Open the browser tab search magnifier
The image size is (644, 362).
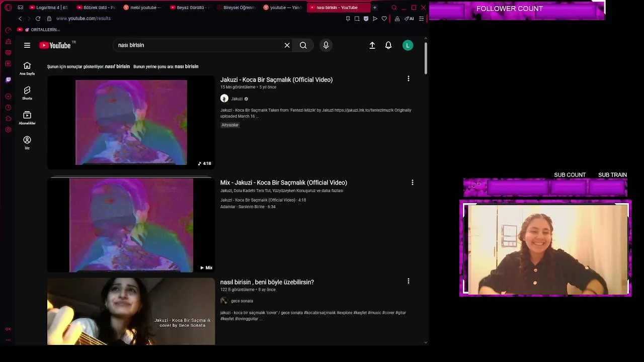click(x=394, y=8)
